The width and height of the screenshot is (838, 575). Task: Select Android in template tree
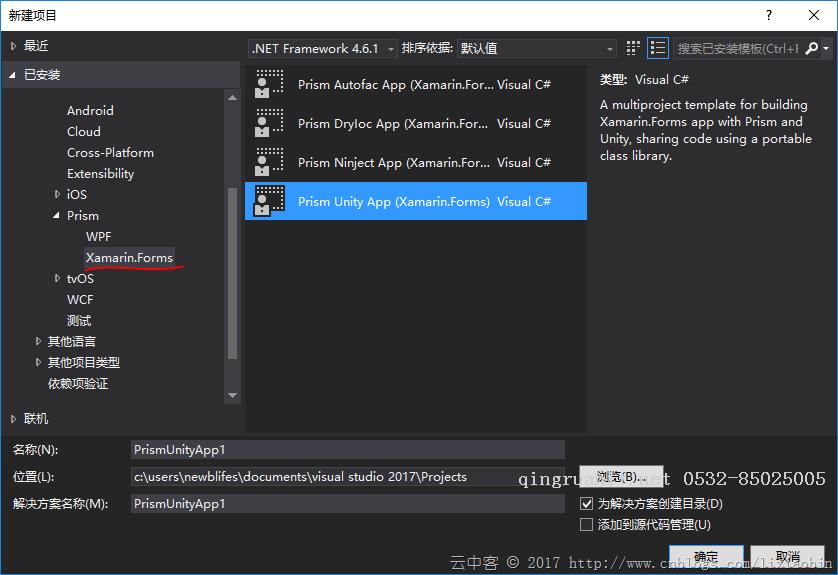pos(90,111)
